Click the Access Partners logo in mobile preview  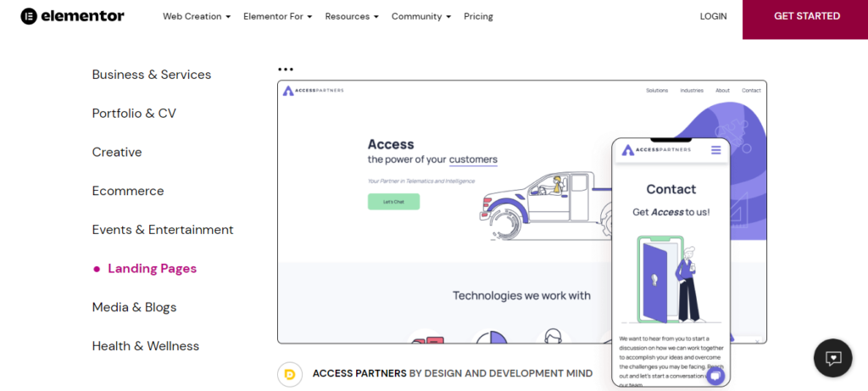657,150
